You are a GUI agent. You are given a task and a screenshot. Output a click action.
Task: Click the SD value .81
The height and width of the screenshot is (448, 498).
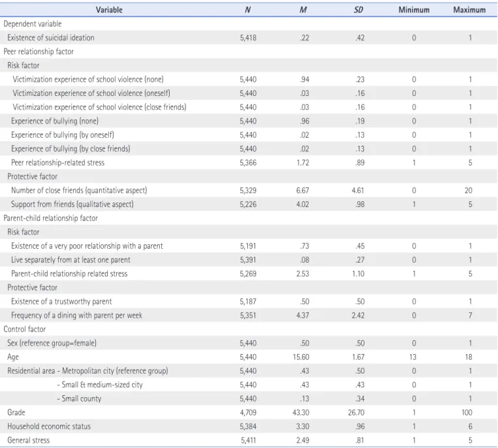coord(360,440)
